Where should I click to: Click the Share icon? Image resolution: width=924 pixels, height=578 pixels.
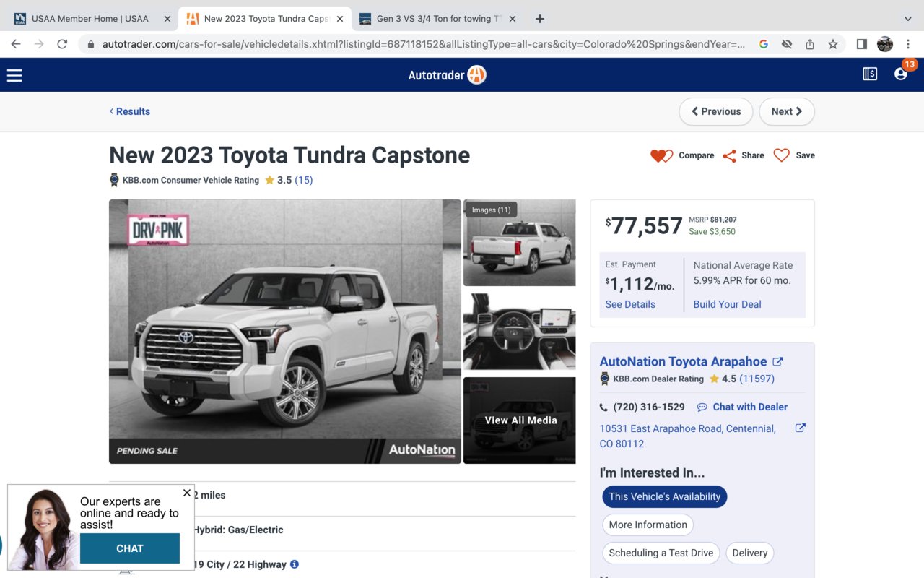coord(730,155)
